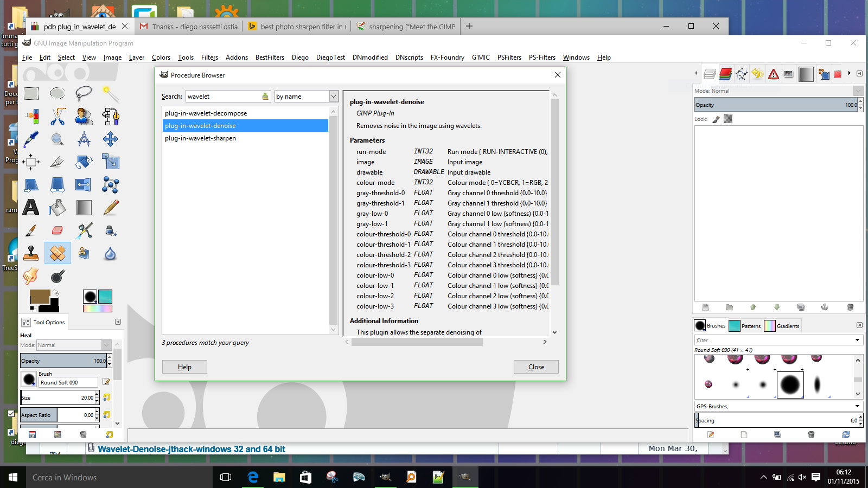
Task: Select the large round soft brush thumbnail
Action: click(790, 384)
